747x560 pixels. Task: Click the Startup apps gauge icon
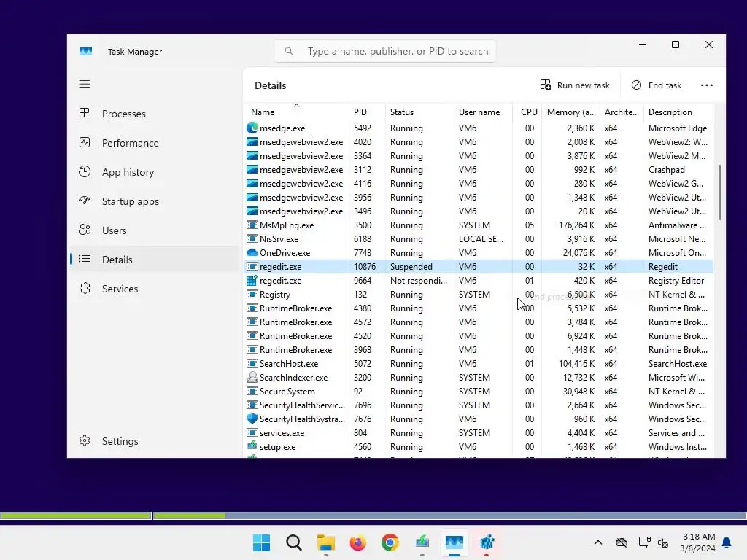coord(85,201)
